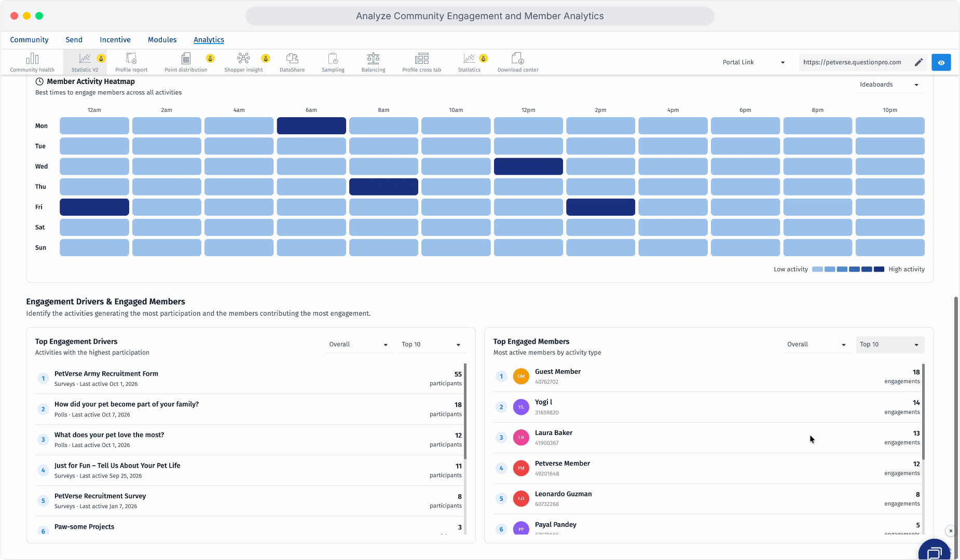Expand Portal Link dropdown

754,62
